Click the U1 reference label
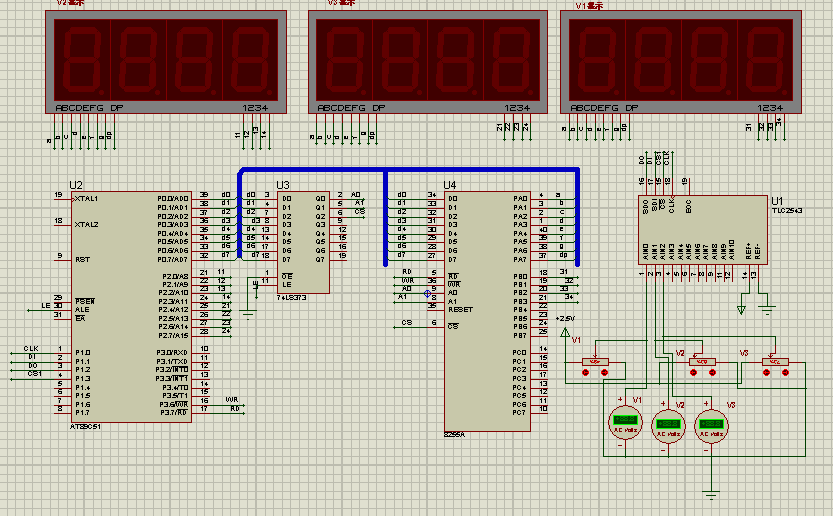This screenshot has width=833, height=516. [x=777, y=201]
